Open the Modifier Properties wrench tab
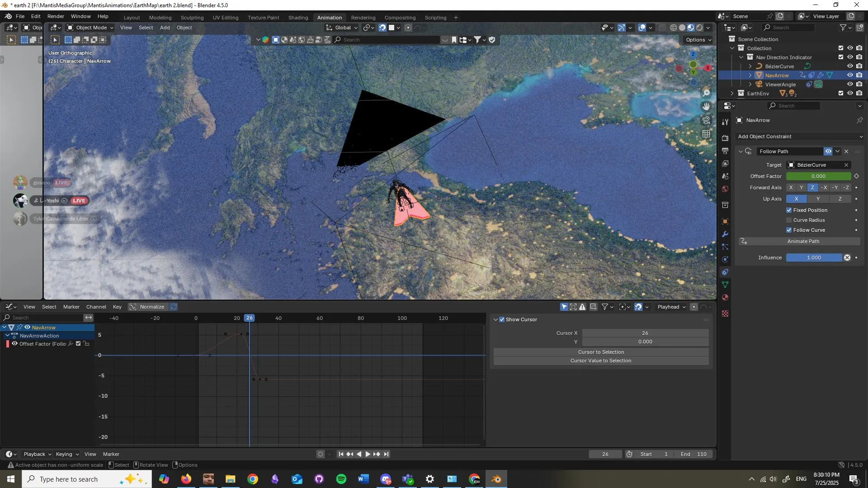The image size is (868, 488). (725, 234)
